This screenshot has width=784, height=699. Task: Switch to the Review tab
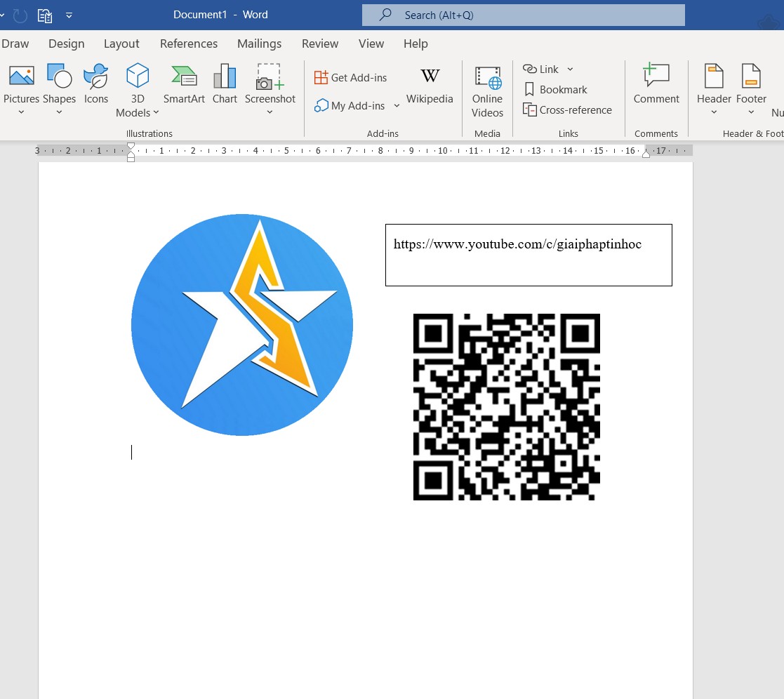point(320,44)
